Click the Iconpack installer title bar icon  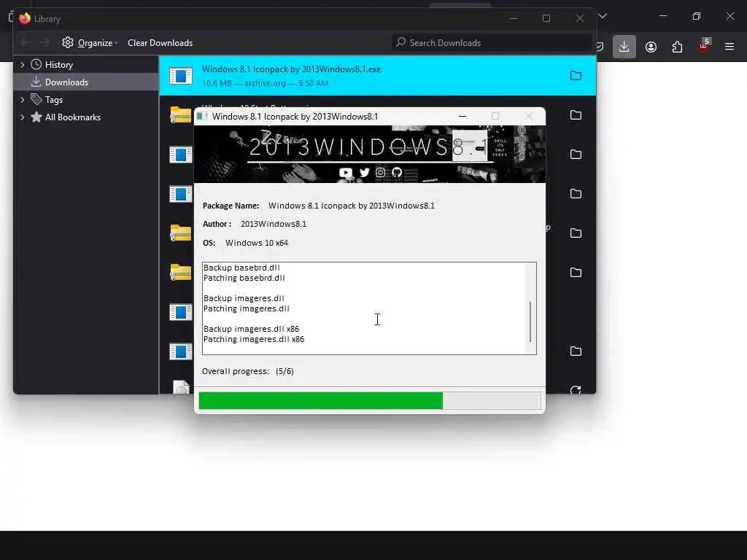pos(202,116)
